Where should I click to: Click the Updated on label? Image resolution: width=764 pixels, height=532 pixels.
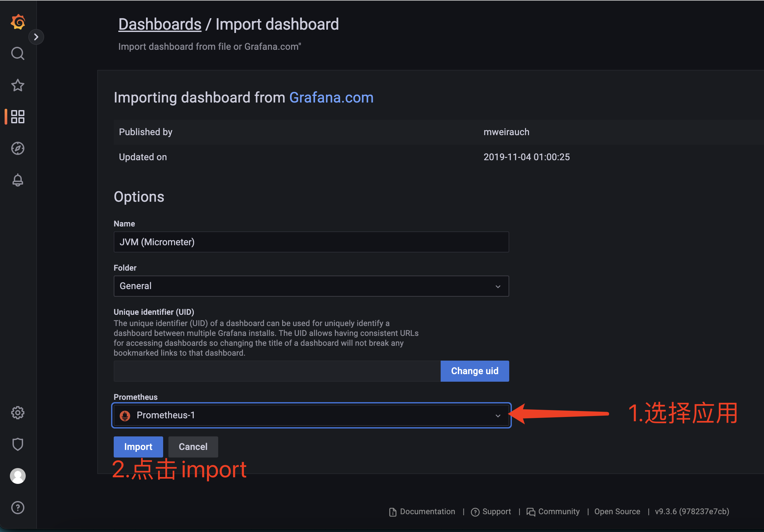143,157
